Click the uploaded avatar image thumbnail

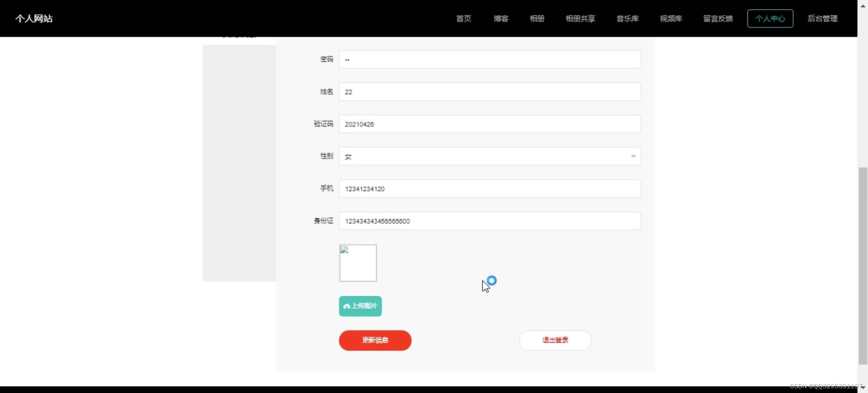358,263
